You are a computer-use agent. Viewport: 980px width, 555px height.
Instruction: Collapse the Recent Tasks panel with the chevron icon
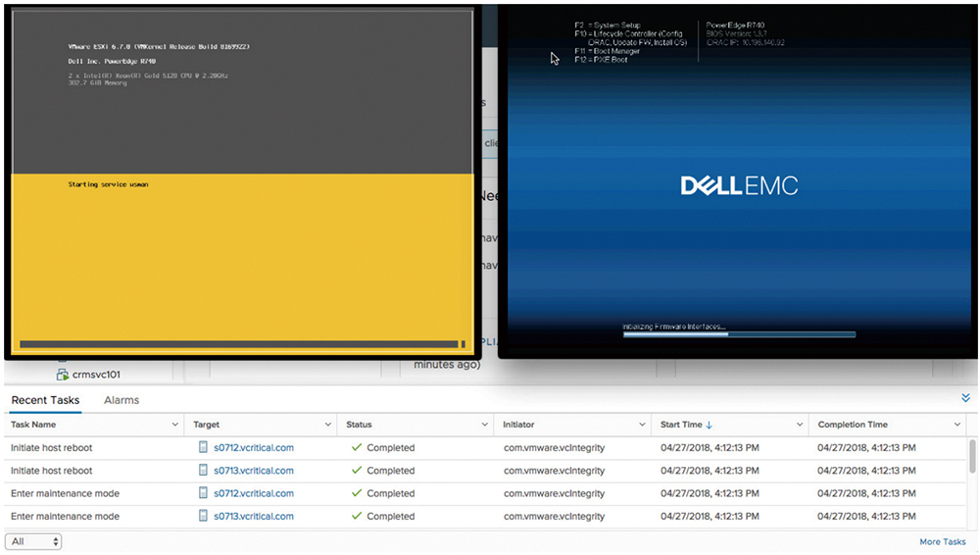pyautogui.click(x=965, y=398)
